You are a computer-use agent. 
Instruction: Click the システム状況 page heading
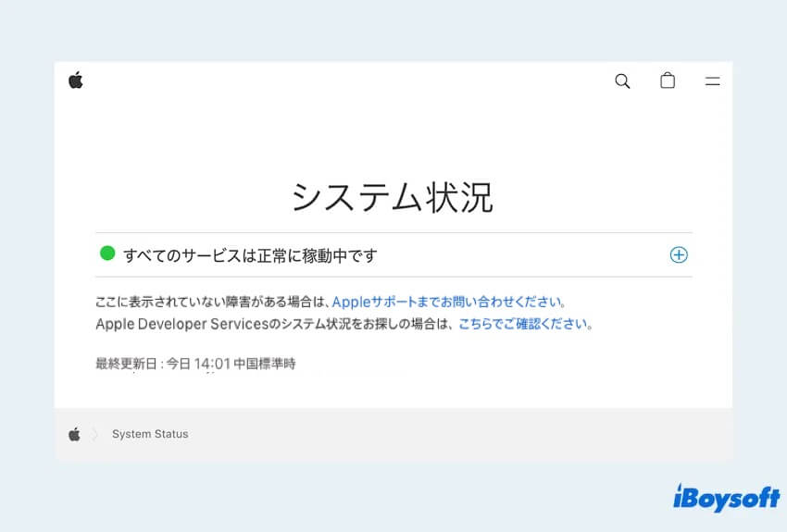tap(393, 198)
